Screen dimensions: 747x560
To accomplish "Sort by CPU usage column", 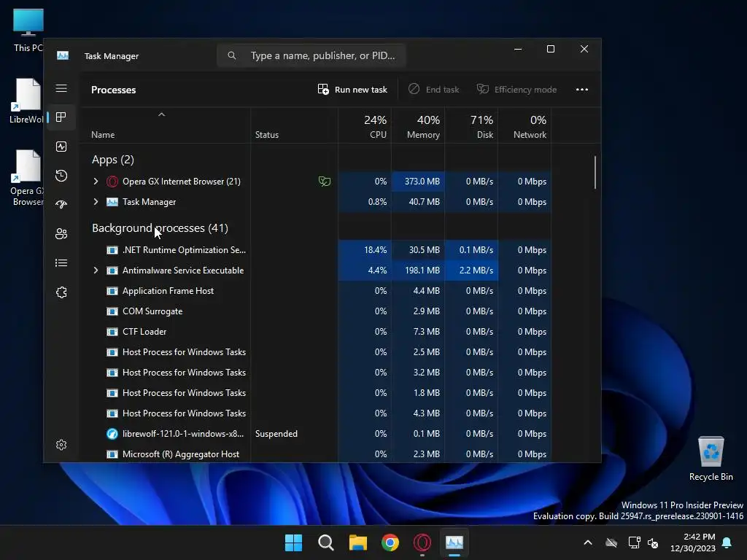I will click(x=365, y=127).
